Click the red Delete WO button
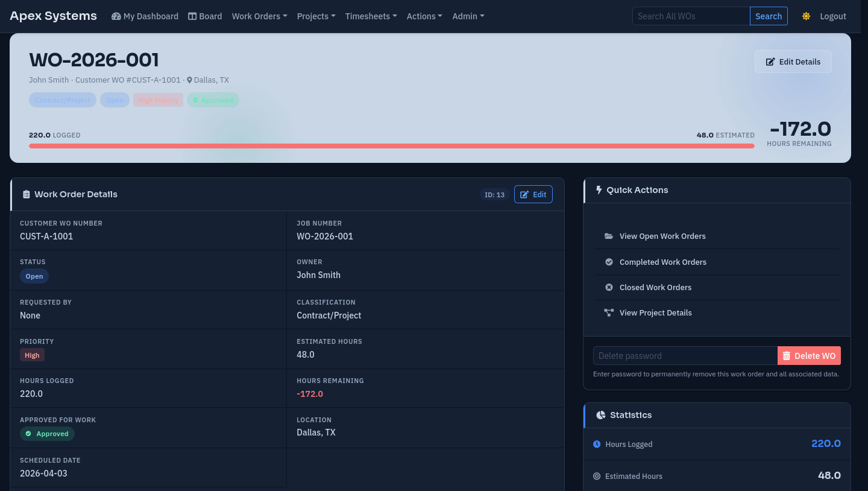Viewport: 868px width, 491px height. [x=809, y=356]
